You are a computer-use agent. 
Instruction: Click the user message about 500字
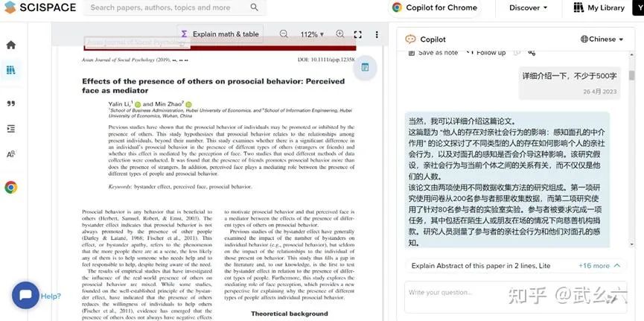pyautogui.click(x=570, y=76)
